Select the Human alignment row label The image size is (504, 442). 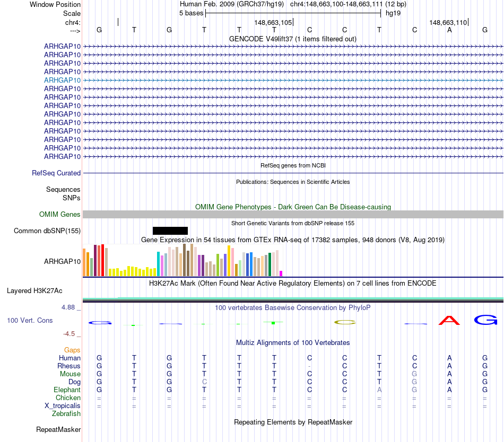pyautogui.click(x=69, y=358)
